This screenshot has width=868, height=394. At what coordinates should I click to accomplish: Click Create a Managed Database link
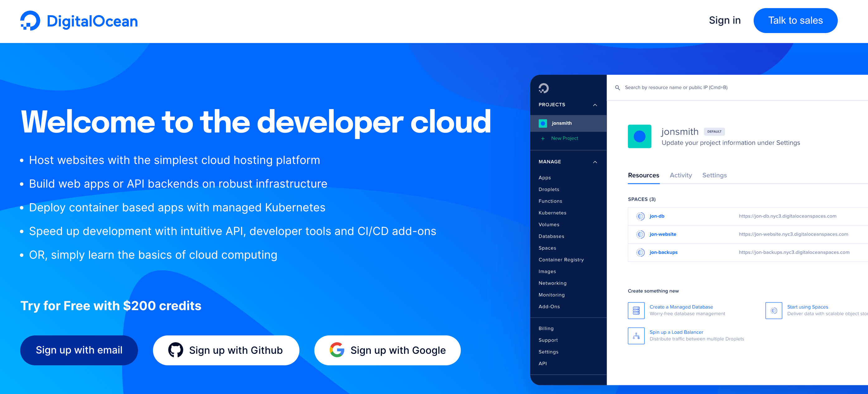[x=681, y=307]
